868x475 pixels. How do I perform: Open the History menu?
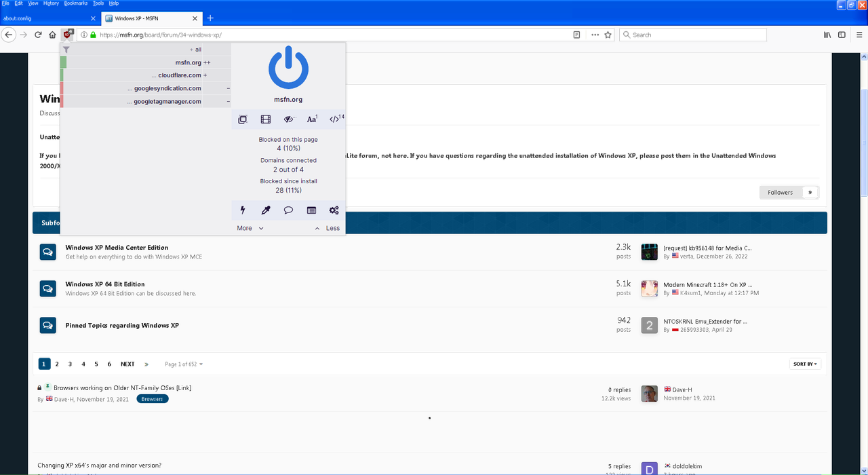pos(51,3)
